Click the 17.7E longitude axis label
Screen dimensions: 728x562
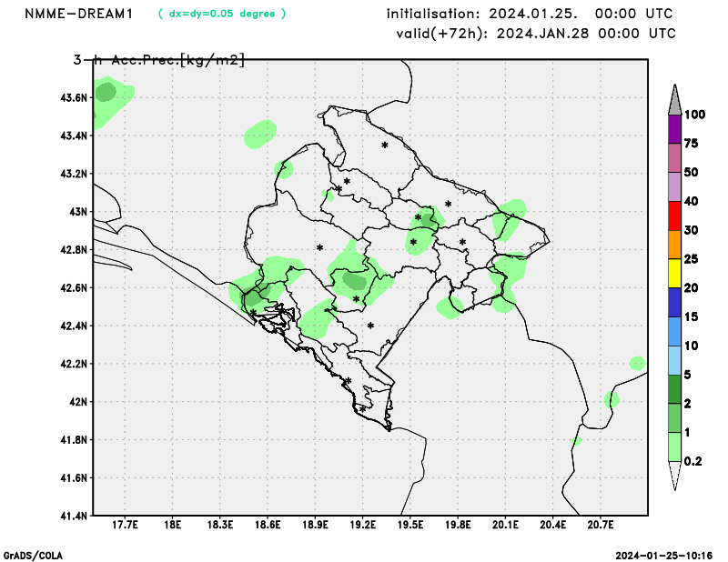pos(125,526)
